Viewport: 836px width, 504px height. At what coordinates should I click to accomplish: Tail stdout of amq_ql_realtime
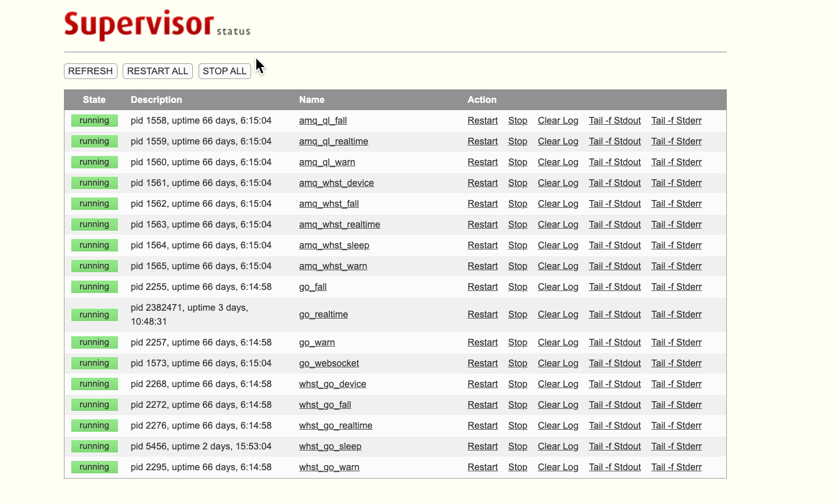pos(615,141)
